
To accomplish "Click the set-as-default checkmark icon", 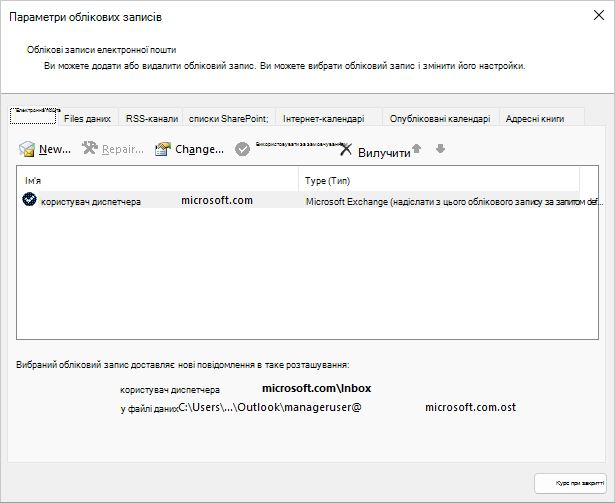I will pyautogui.click(x=242, y=149).
